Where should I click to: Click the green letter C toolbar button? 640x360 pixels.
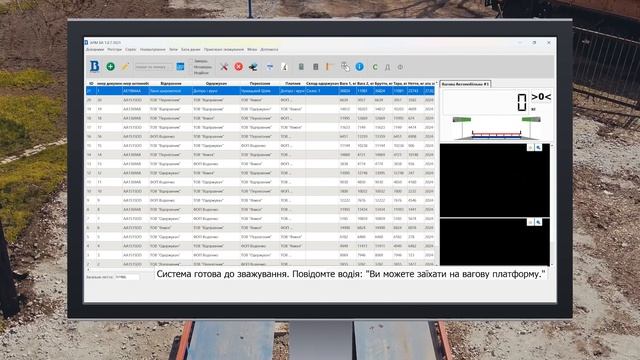click(x=375, y=67)
